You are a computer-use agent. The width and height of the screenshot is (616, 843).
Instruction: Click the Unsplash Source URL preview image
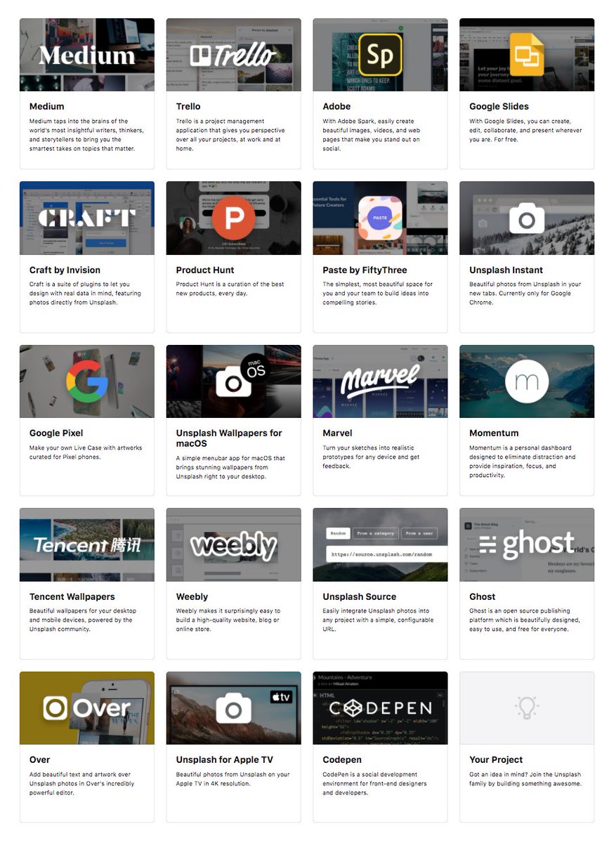[x=380, y=545]
